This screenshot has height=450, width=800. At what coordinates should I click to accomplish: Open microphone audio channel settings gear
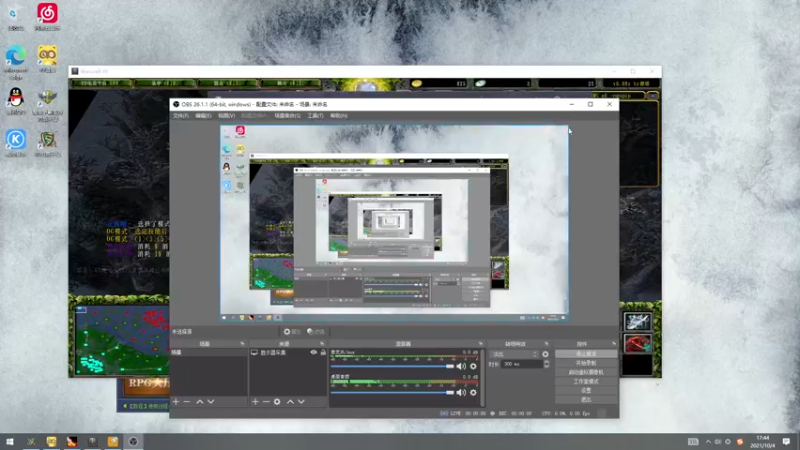click(x=473, y=366)
